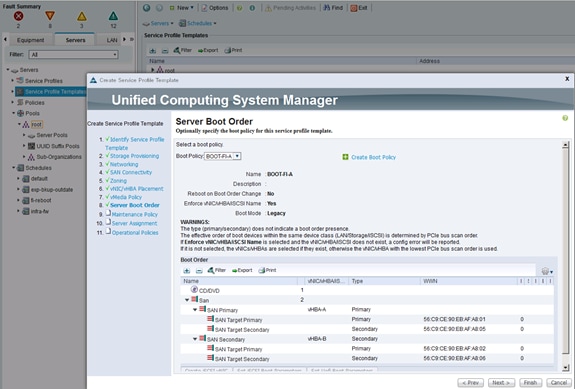This screenshot has width=575, height=389.
Task: Go to vNIC/vHBA Placement step
Action: tap(137, 189)
